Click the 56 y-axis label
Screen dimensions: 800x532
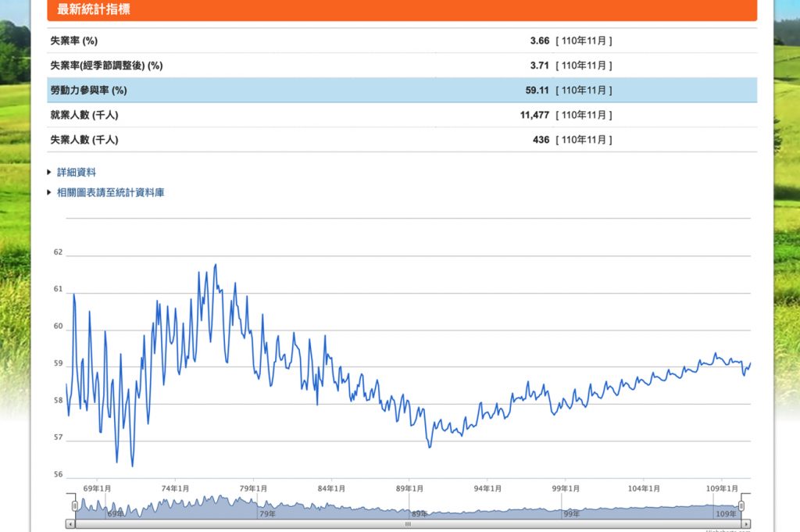(x=58, y=474)
